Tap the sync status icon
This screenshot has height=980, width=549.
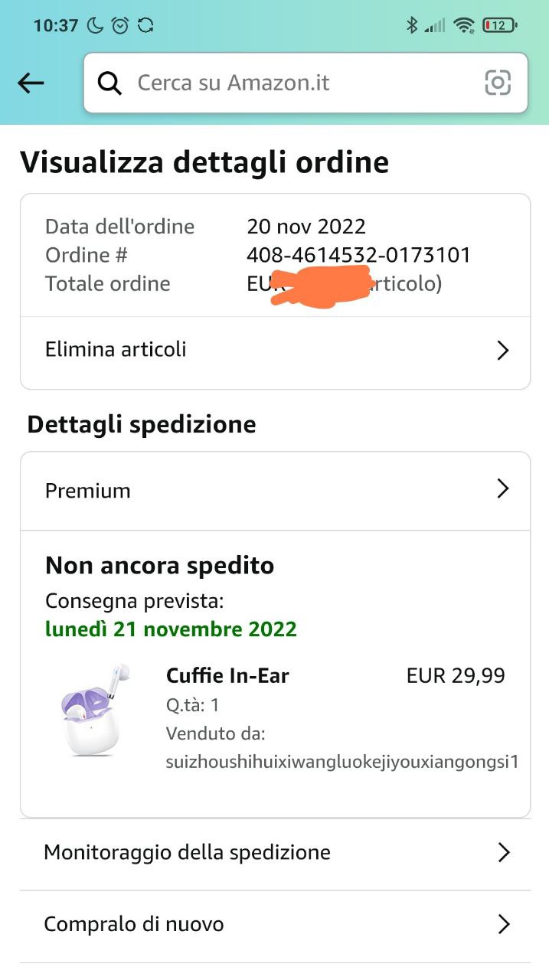tap(145, 25)
